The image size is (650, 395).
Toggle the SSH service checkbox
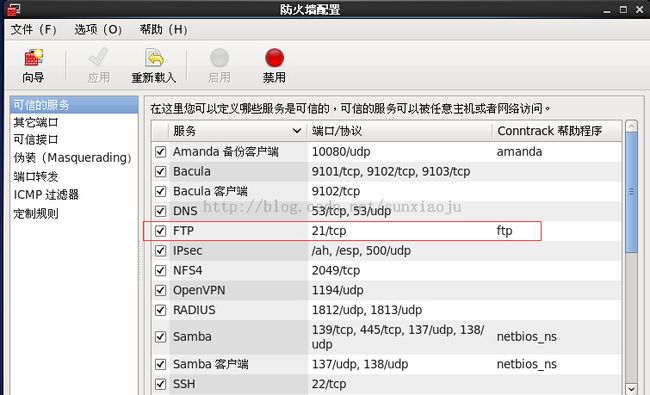pos(160,384)
